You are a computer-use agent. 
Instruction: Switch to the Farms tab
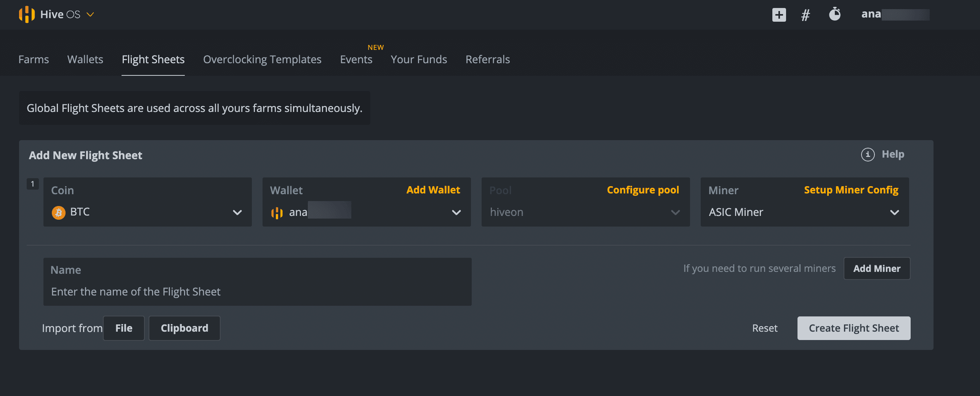(34, 59)
